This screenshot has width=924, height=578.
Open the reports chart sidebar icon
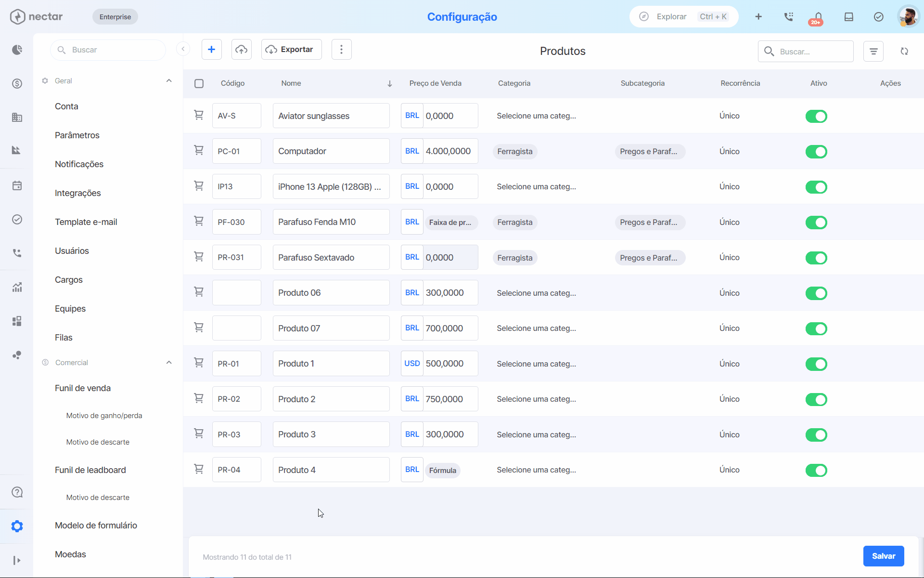coord(17,288)
